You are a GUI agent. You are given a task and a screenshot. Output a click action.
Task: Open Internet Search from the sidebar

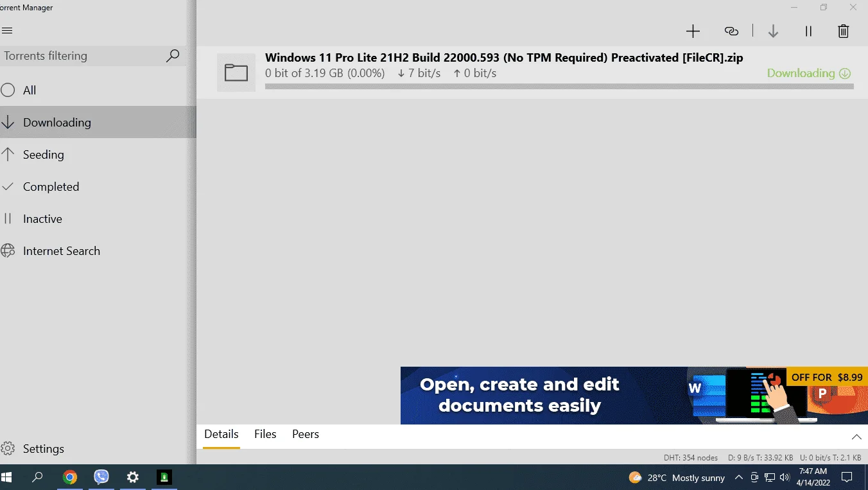pyautogui.click(x=98, y=251)
